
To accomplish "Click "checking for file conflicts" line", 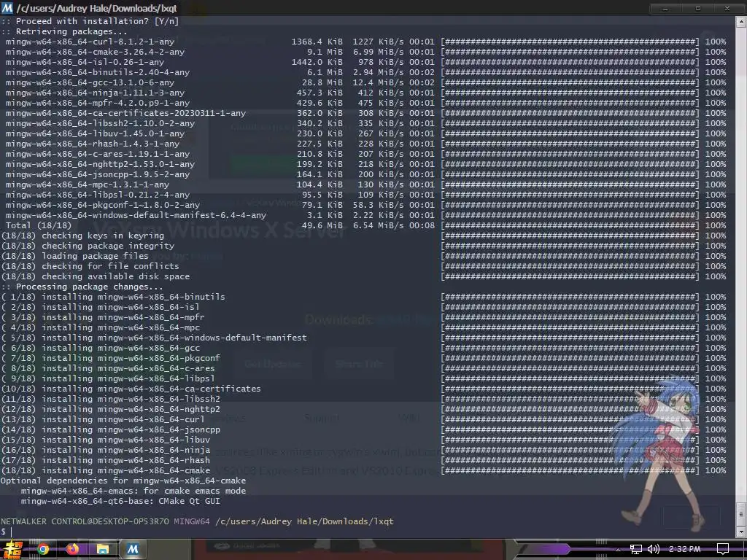I will tap(363, 266).
